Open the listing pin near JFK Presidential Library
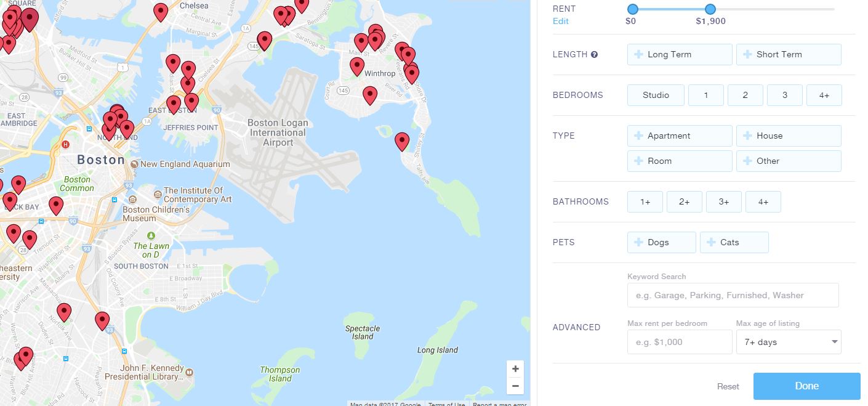The width and height of the screenshot is (868, 406). point(102,321)
